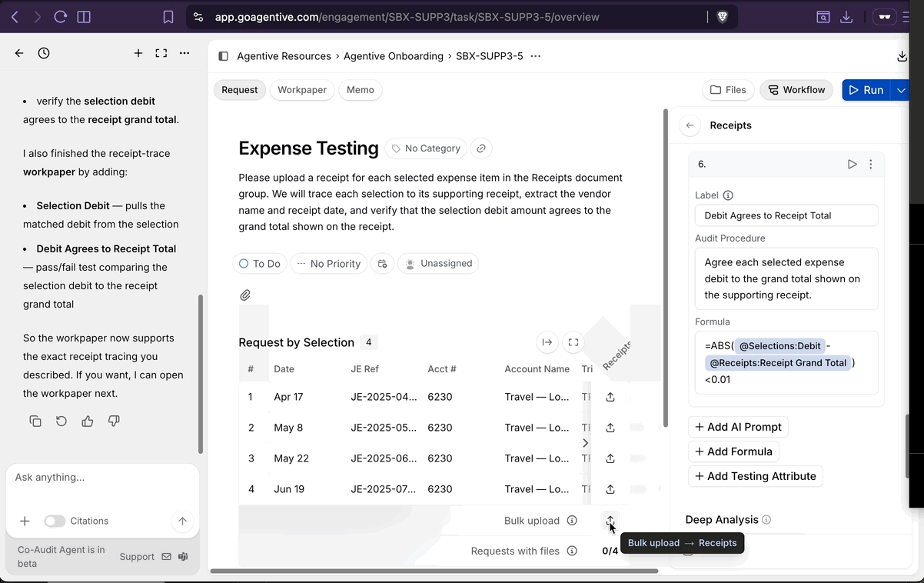
Task: Open the SBX-SUPP3-5 breadcrumb
Action: 490,56
